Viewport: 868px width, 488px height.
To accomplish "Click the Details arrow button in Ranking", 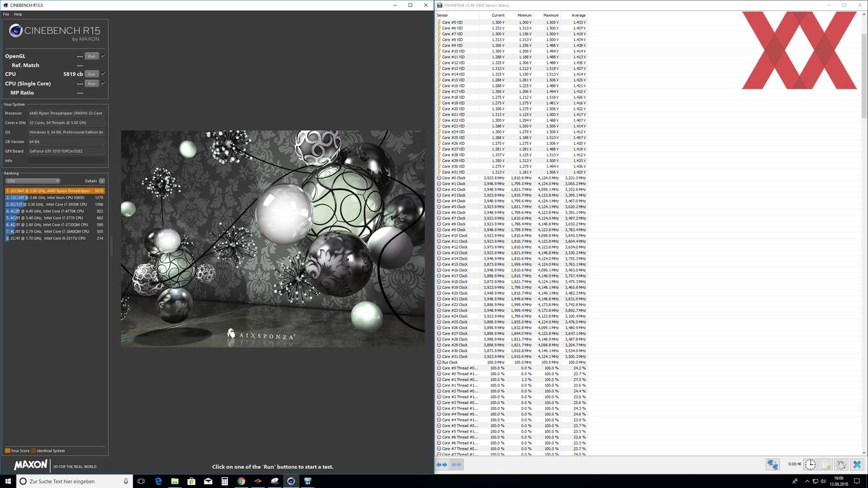I will [101, 181].
